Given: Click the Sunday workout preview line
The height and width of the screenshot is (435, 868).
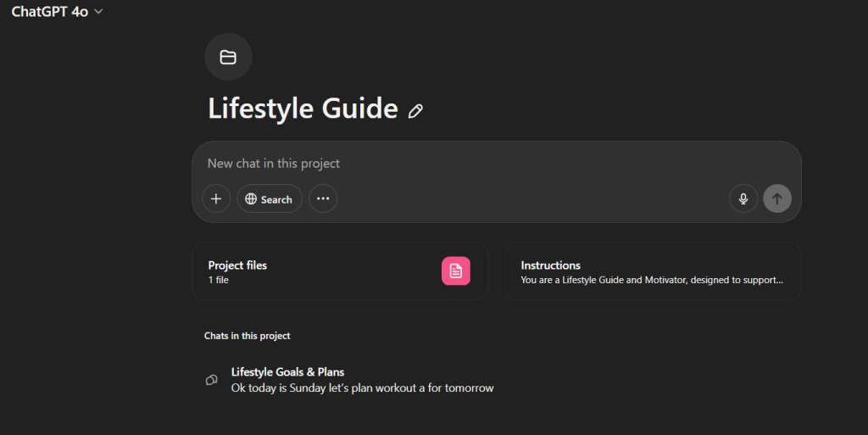Looking at the screenshot, I should pyautogui.click(x=362, y=388).
